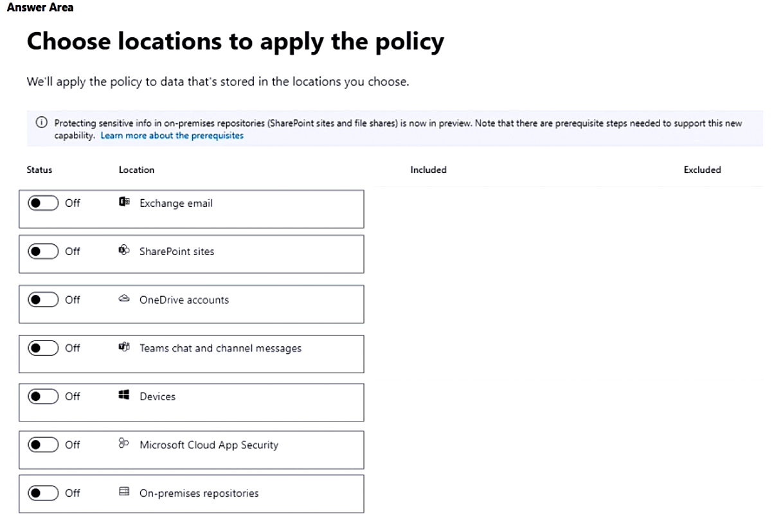The image size is (772, 532).
Task: Open Learn more about the prerequisites link
Action: 172,136
